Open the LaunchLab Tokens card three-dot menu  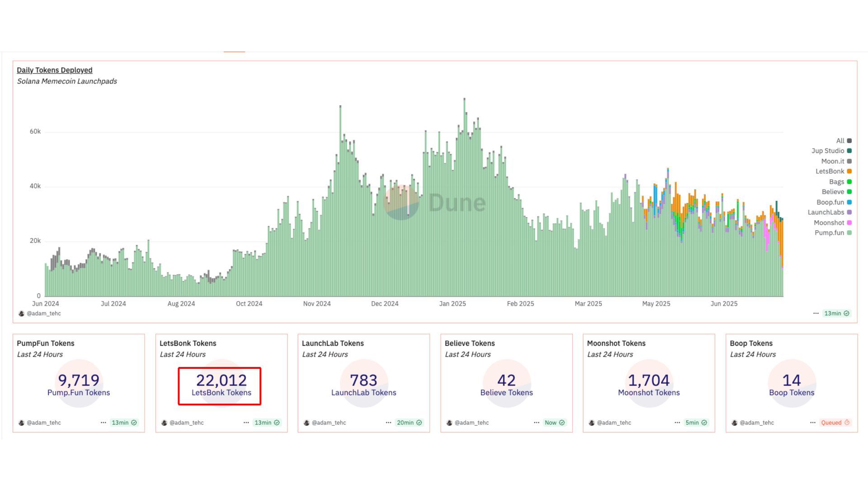(389, 423)
